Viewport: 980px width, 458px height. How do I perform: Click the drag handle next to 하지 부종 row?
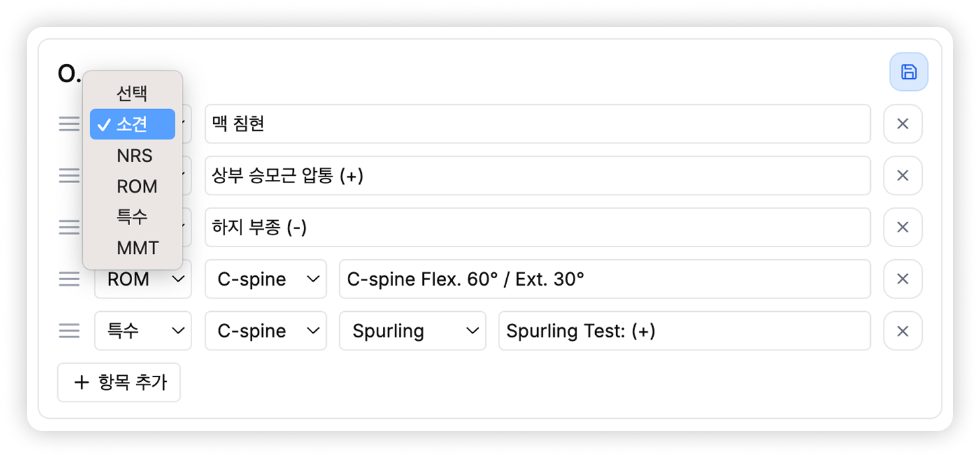coord(69,227)
